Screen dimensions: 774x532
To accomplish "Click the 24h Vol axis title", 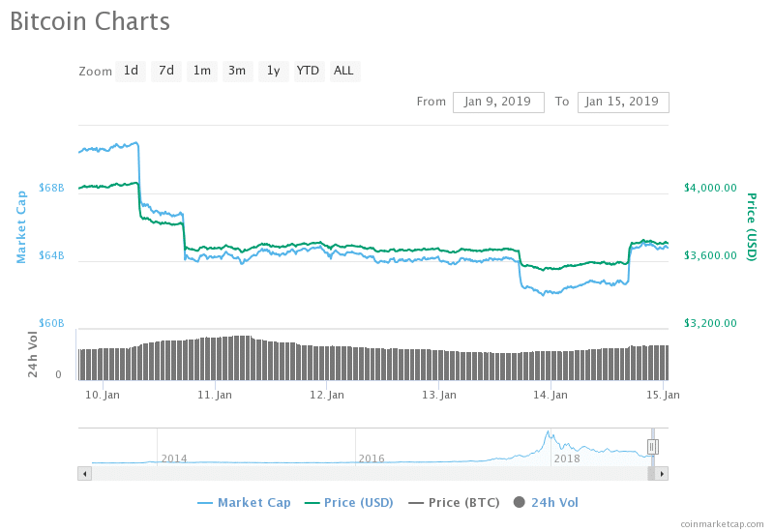I will [x=33, y=354].
